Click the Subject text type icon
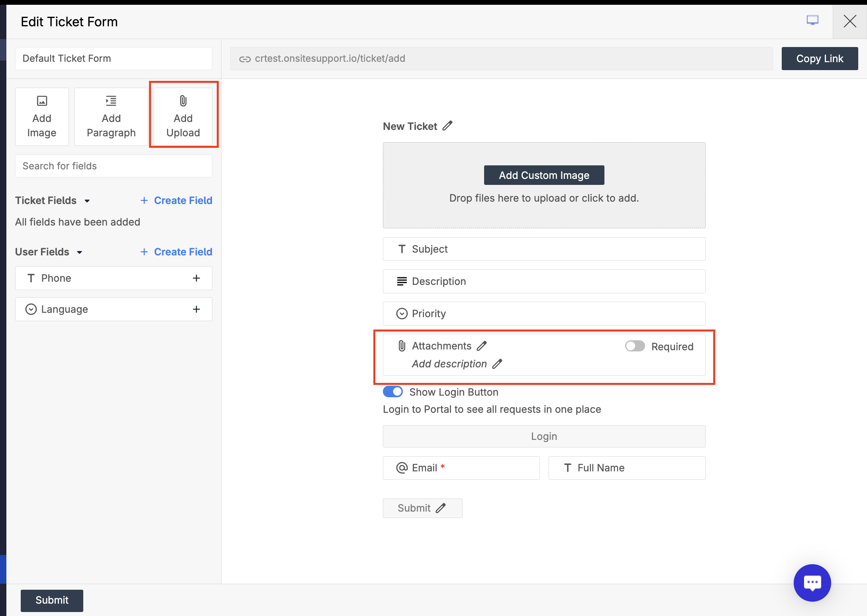The image size is (867, 616). [x=402, y=249]
